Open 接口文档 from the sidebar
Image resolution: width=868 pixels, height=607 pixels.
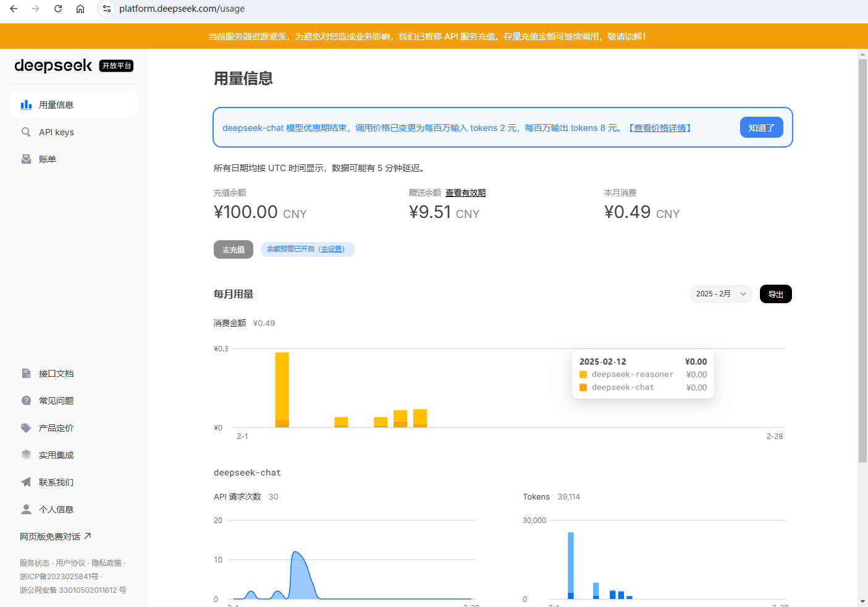coord(74,374)
